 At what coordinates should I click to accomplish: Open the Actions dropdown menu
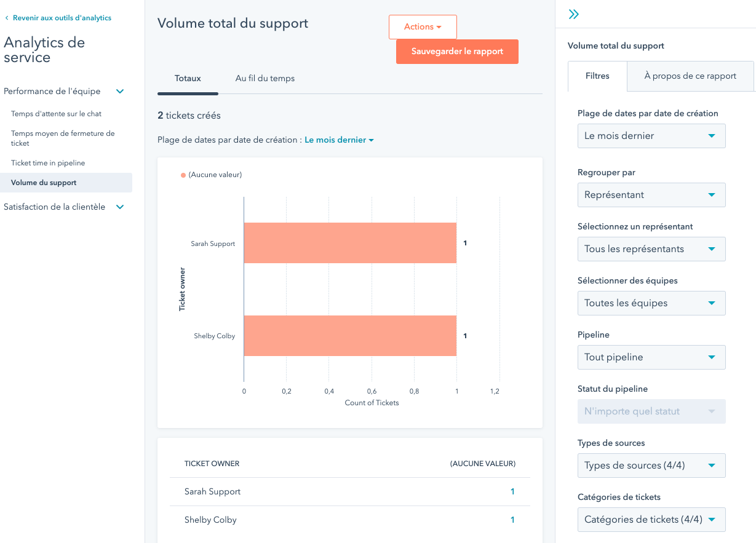point(423,27)
